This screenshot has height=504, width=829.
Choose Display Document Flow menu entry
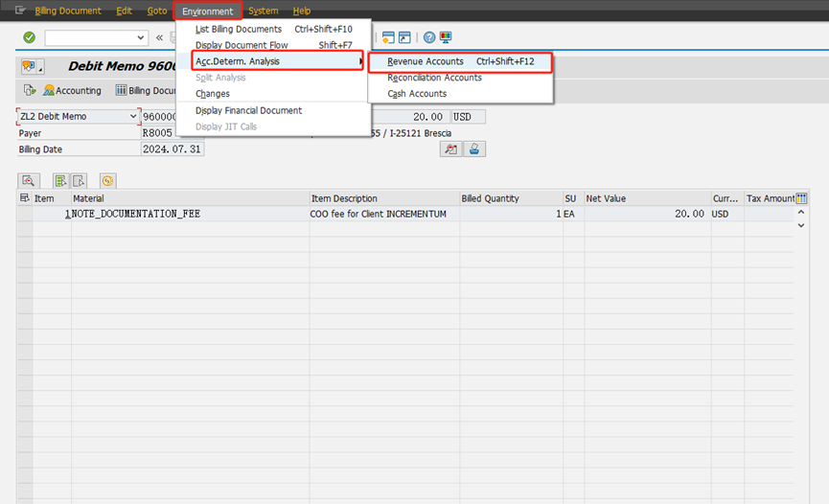coord(248,45)
